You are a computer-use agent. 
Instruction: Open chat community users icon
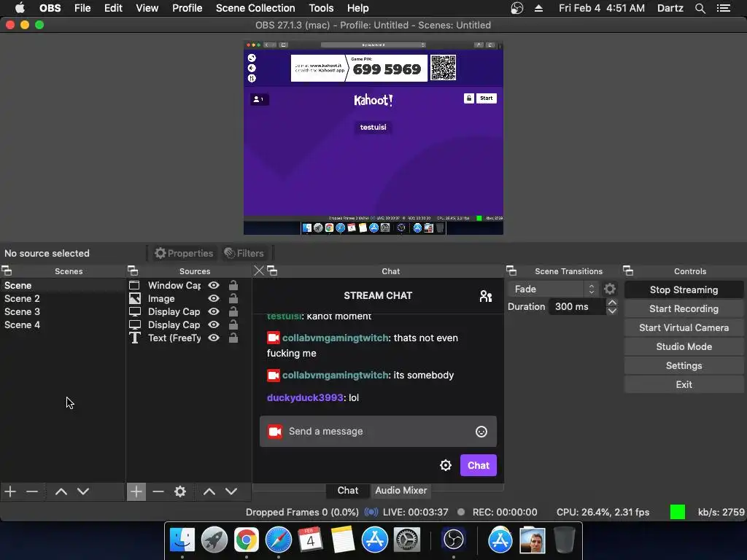click(x=485, y=296)
